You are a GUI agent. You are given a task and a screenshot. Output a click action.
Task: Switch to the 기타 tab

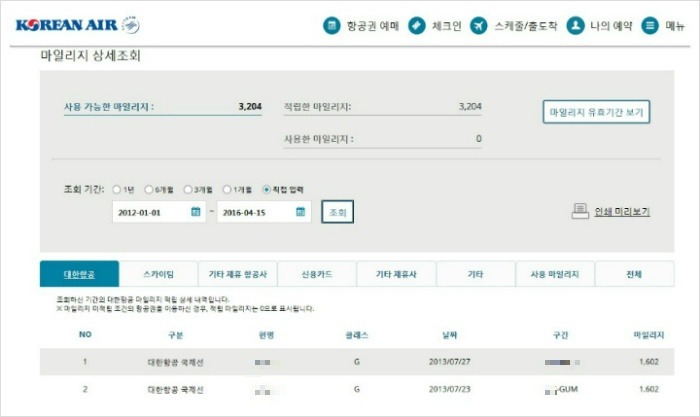tap(475, 274)
